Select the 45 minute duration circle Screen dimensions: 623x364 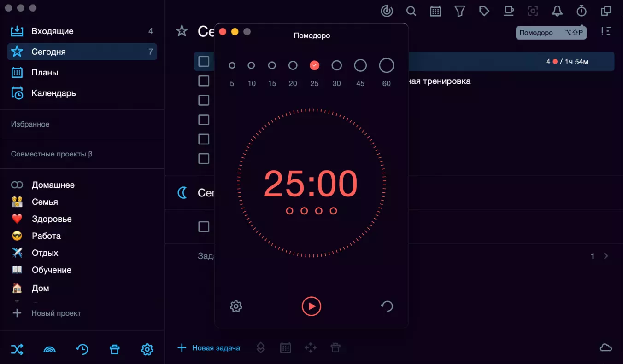tap(360, 65)
